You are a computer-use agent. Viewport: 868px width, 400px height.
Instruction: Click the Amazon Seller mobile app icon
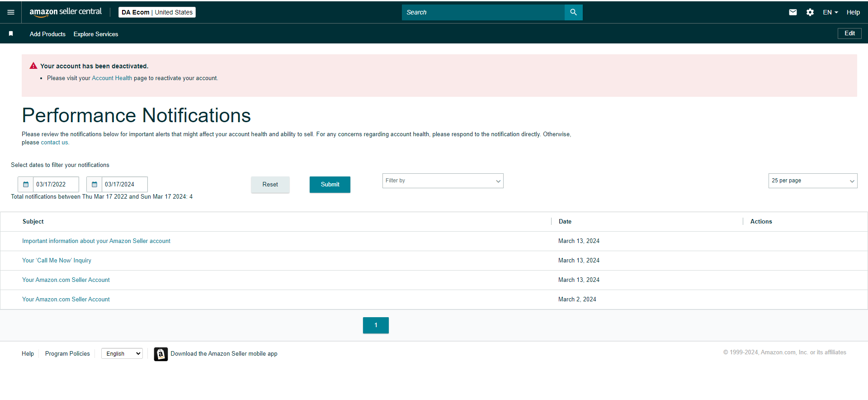(160, 354)
